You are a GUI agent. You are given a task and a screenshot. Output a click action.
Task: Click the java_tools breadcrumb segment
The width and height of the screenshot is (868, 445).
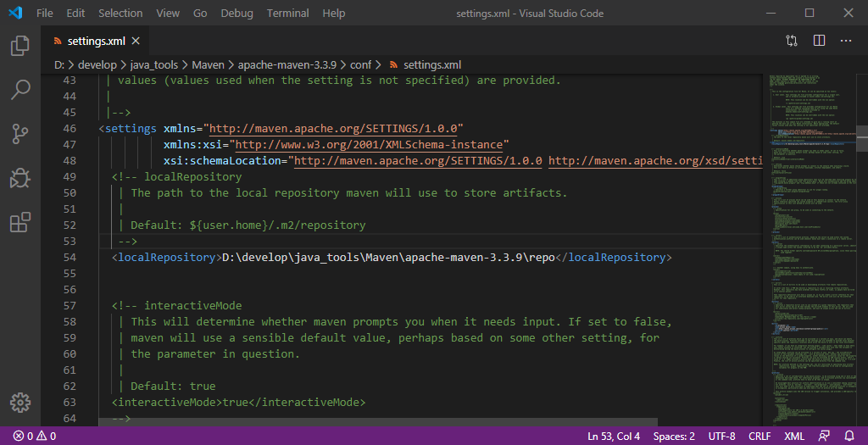[x=154, y=64]
